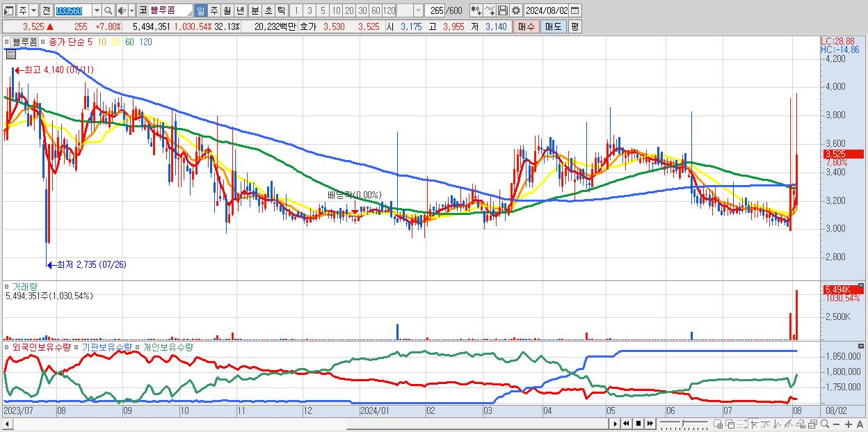Viewport: 868px width, 432px height.
Task: Switch to the 월 monthly period tab
Action: tap(227, 10)
